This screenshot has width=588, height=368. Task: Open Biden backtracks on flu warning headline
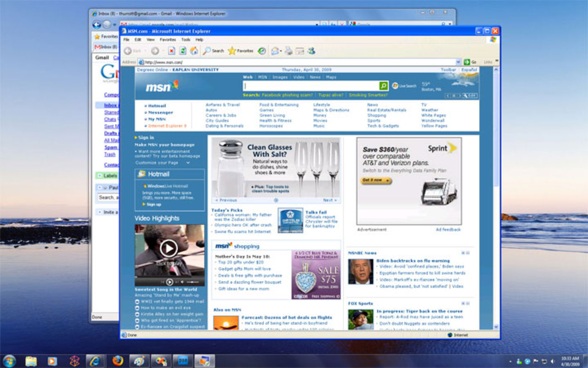click(x=413, y=261)
